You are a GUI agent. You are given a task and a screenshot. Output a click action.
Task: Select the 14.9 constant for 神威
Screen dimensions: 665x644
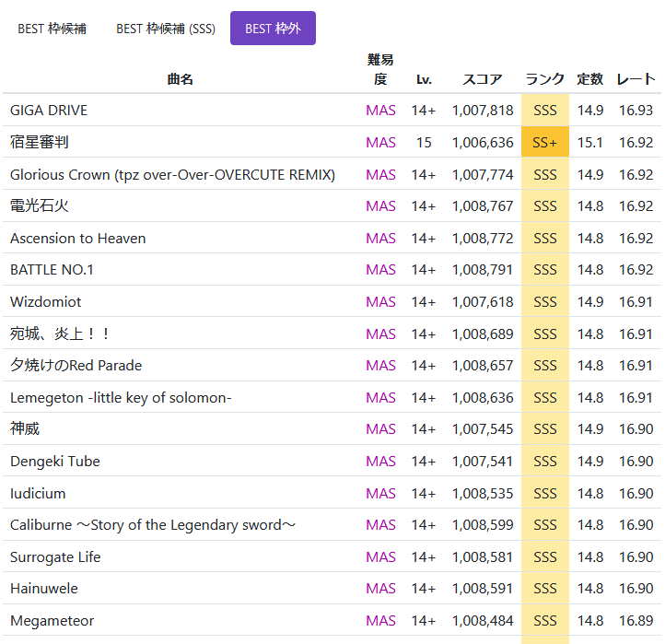click(x=589, y=429)
